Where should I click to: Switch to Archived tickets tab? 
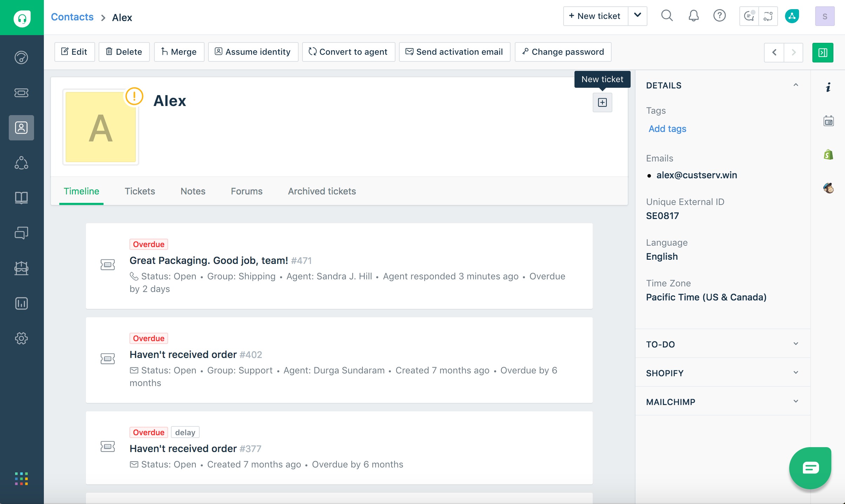[322, 191]
